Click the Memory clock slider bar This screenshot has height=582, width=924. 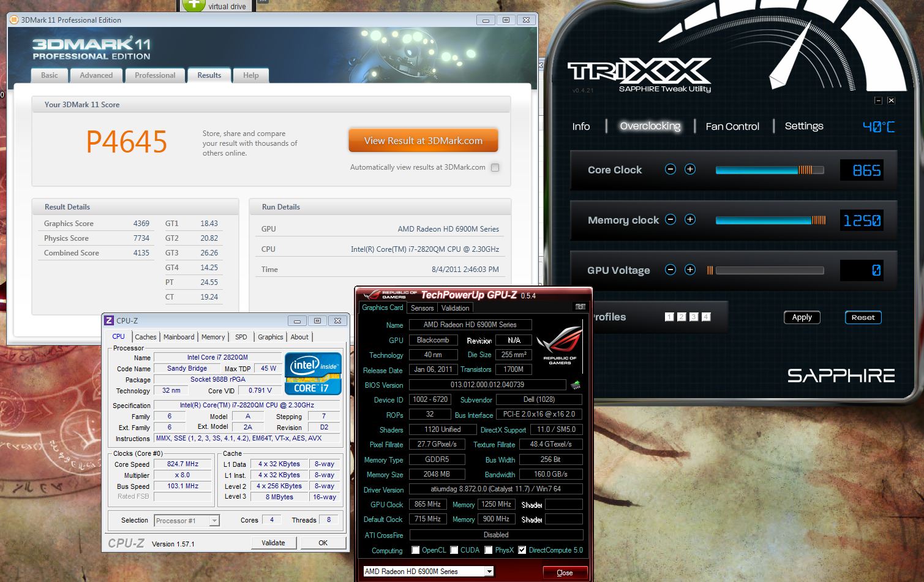coord(770,220)
